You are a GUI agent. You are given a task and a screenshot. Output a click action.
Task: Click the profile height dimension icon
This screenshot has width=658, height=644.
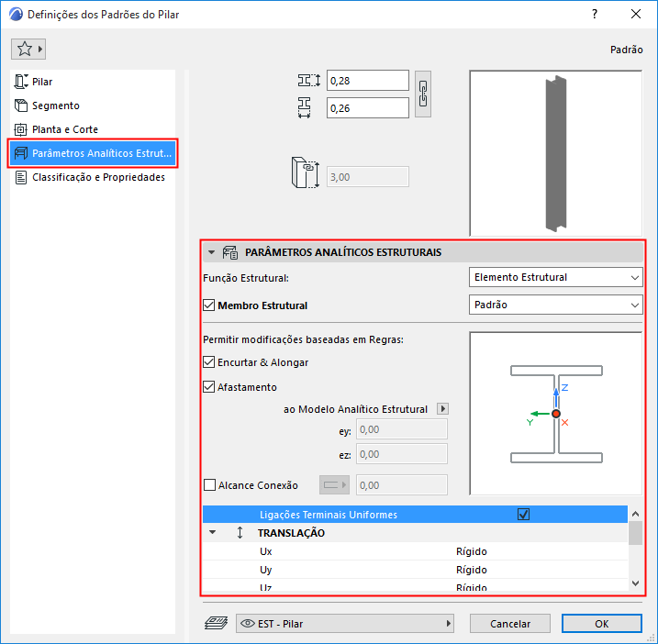click(x=309, y=81)
